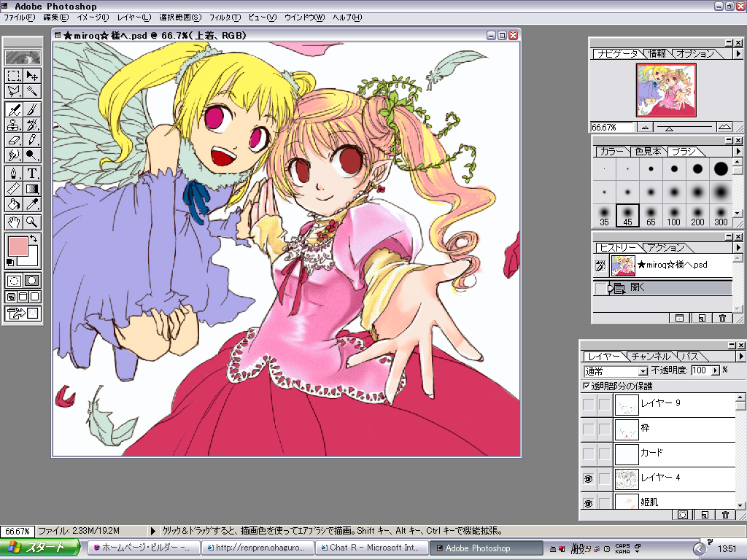Show the 枠 layer
The width and height of the screenshot is (747, 560).
click(x=589, y=429)
